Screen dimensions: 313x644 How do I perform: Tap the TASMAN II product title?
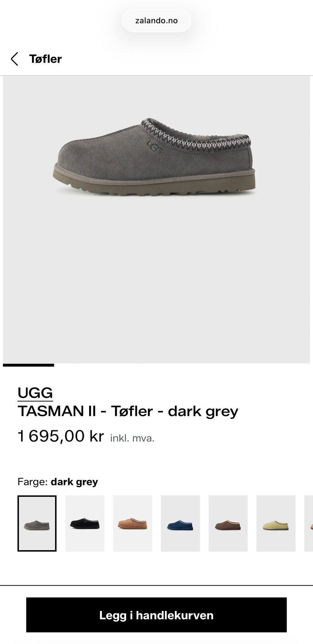coord(128,411)
